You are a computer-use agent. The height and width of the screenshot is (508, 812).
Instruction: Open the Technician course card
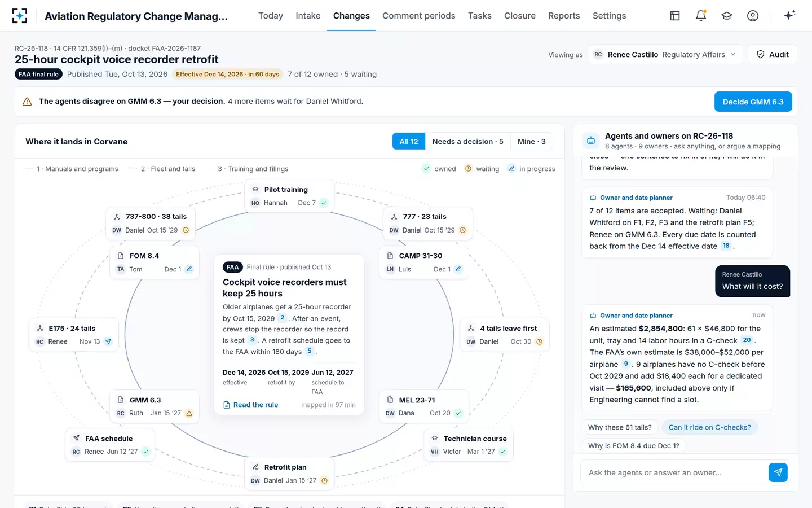coord(469,445)
